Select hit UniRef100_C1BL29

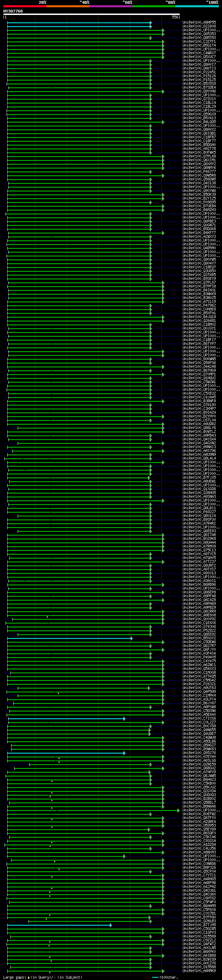pos(199,106)
